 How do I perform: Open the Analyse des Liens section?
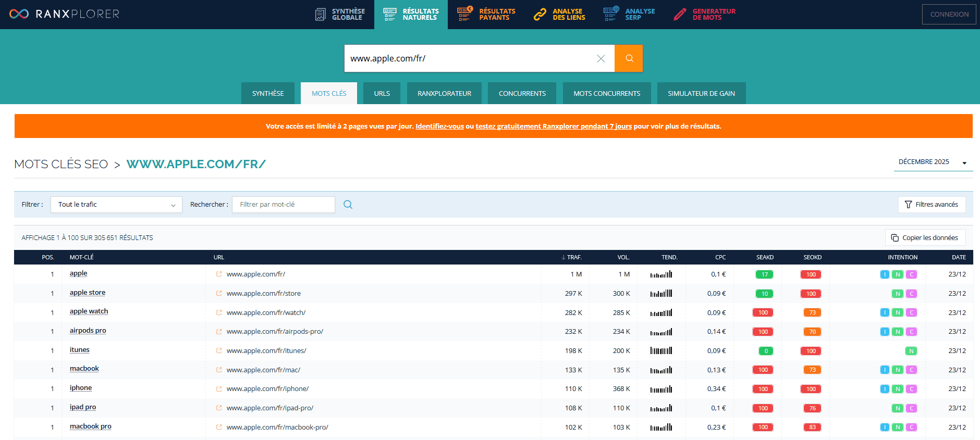pyautogui.click(x=560, y=15)
